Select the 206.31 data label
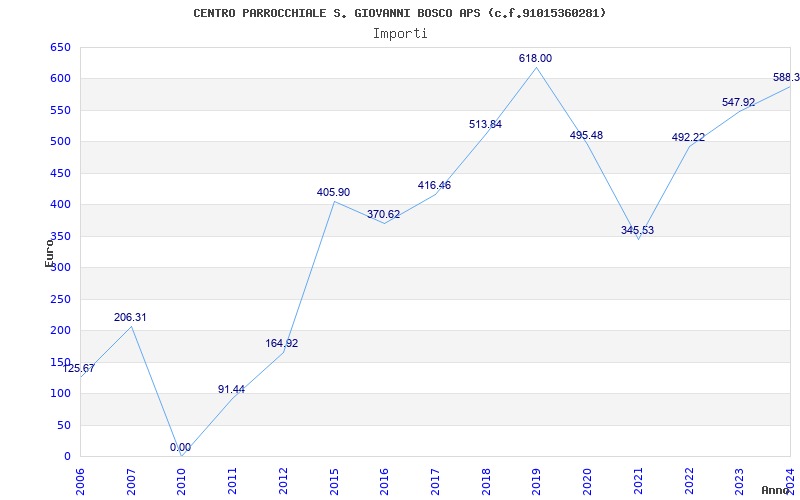This screenshot has height=500, width=800. click(x=130, y=317)
